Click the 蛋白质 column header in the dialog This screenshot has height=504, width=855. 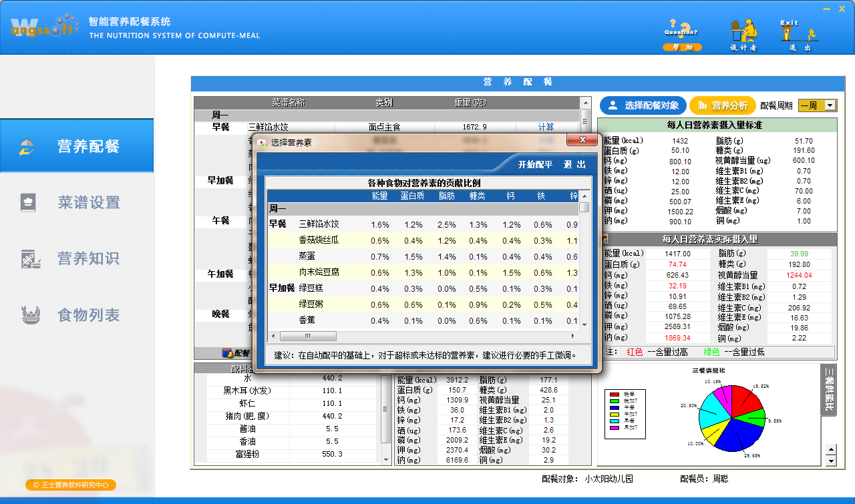[x=413, y=196]
